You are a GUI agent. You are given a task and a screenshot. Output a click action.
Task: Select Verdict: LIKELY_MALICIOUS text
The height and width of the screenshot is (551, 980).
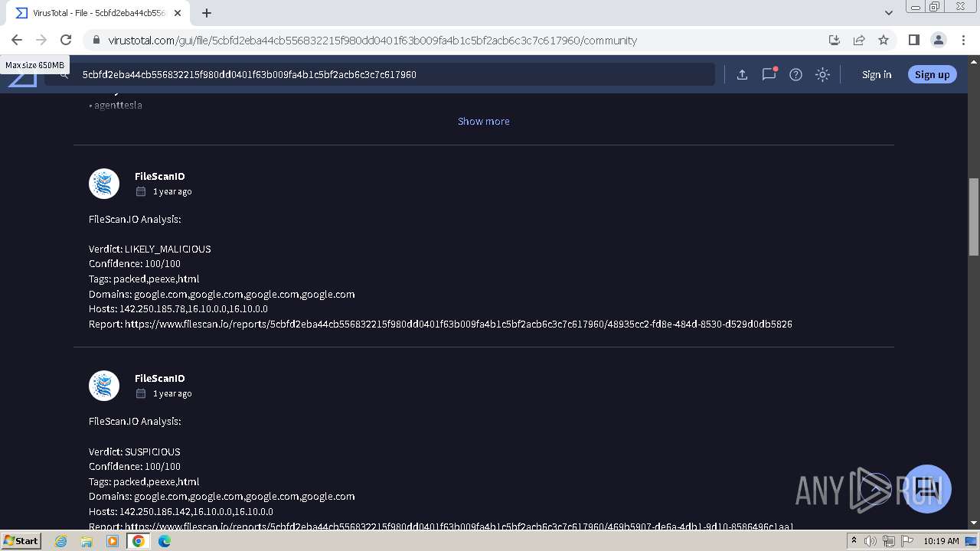[149, 249]
